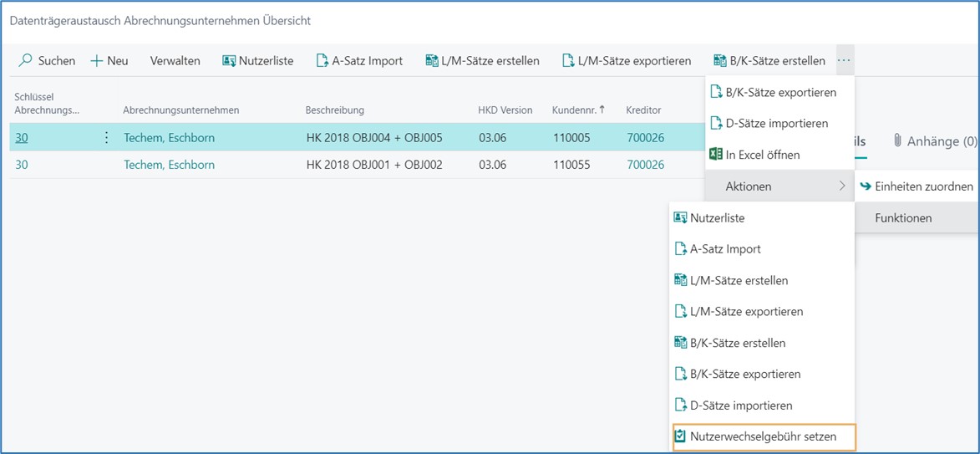
Task: Select In Excel öffnen in overflow menu
Action: (x=762, y=155)
